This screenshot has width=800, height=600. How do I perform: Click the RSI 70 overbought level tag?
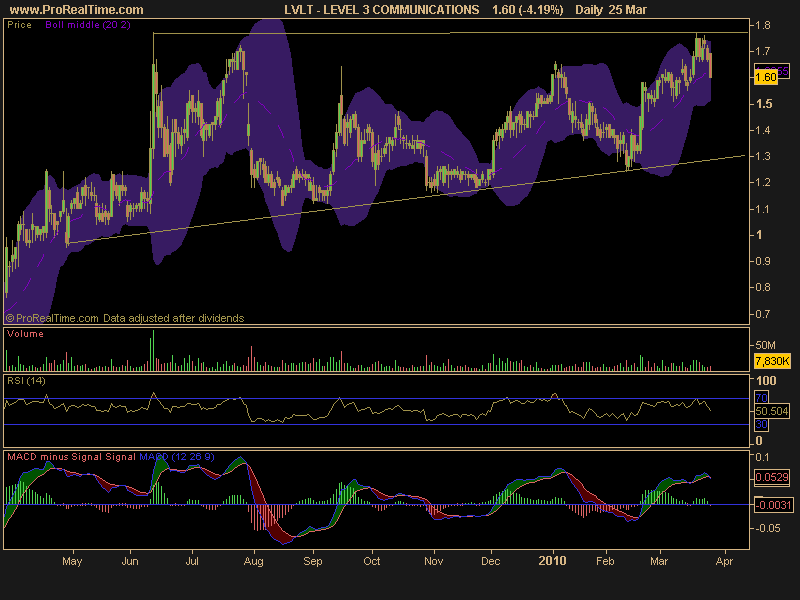tap(761, 397)
